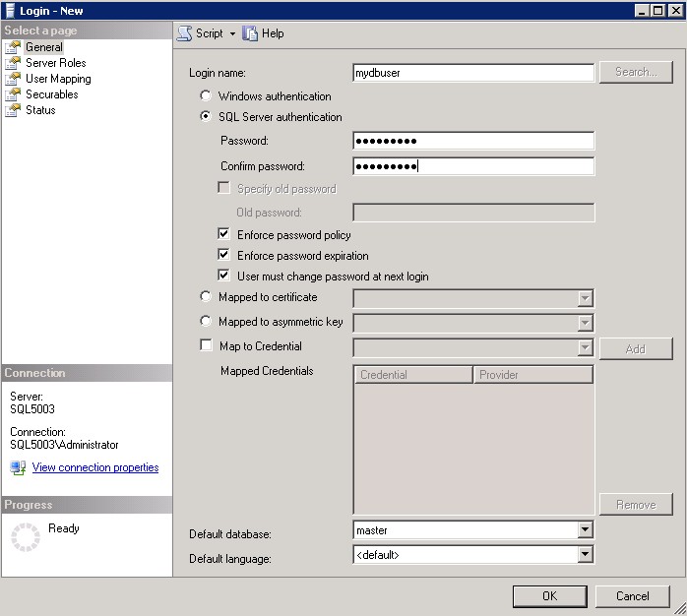Select Windows authentication radio button

tap(206, 96)
